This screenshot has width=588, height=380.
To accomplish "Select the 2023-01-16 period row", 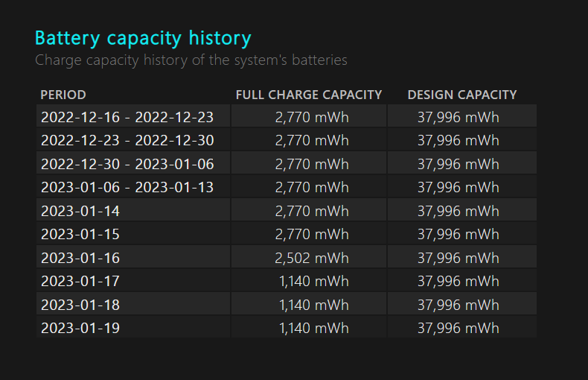I will pos(287,258).
